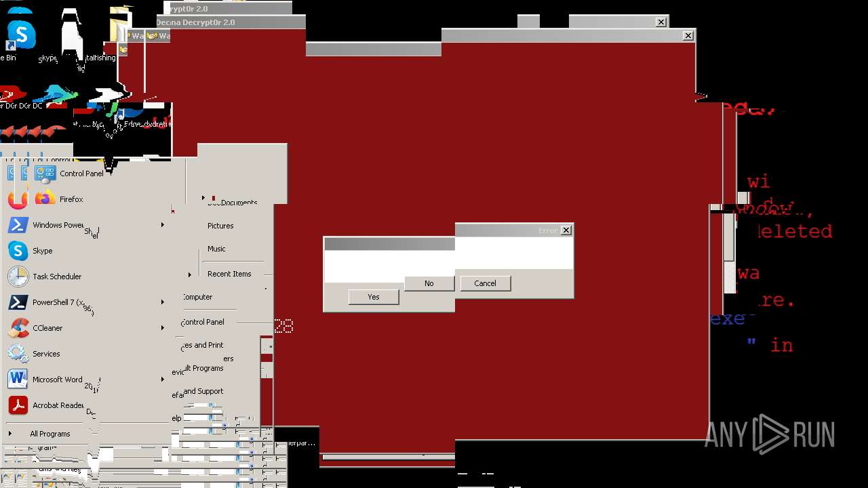Close the Error dialog
Viewport: 868px width, 488px height.
click(x=566, y=230)
